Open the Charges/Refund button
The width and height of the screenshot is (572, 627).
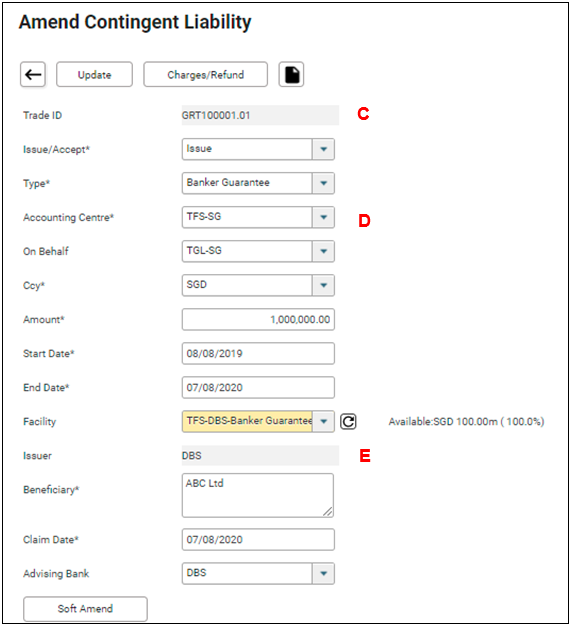pos(206,74)
